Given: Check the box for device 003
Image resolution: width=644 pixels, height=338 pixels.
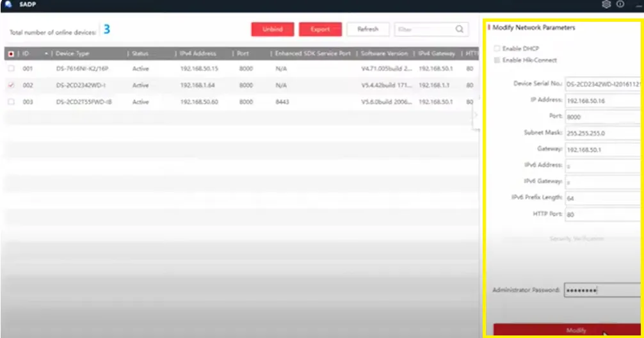Looking at the screenshot, I should [x=11, y=101].
